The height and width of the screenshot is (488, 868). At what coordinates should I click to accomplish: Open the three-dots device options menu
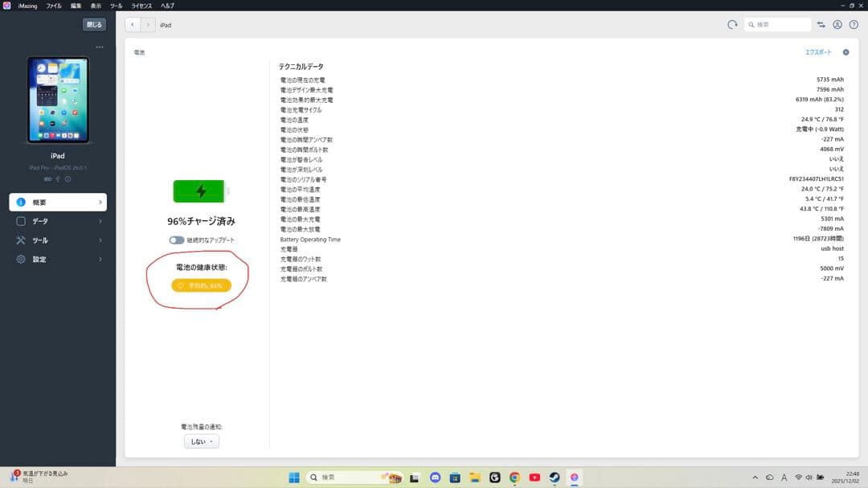pos(100,47)
